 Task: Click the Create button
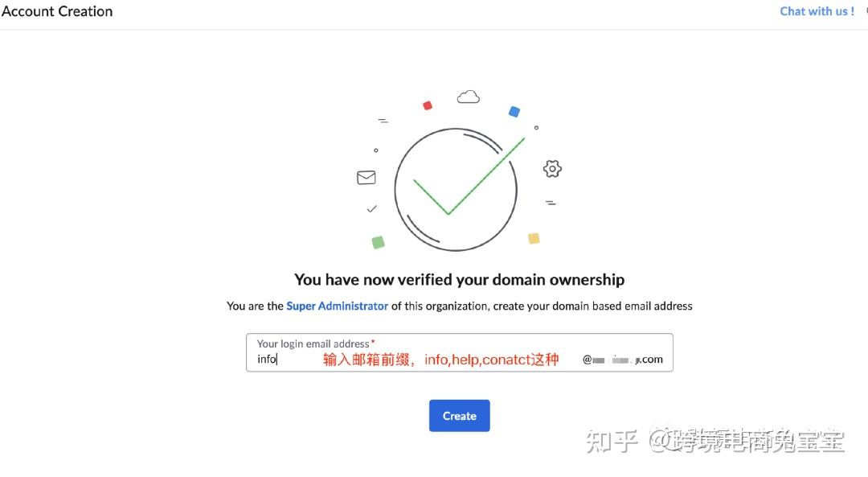tap(459, 416)
